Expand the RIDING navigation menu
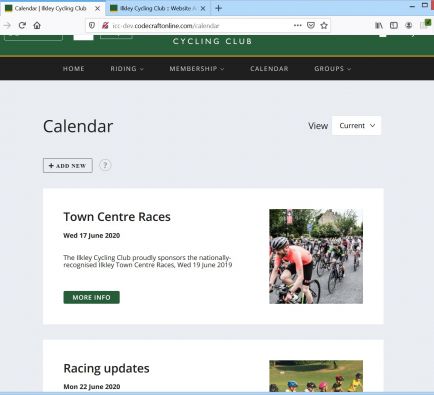The height and width of the screenshot is (395, 434). click(127, 69)
